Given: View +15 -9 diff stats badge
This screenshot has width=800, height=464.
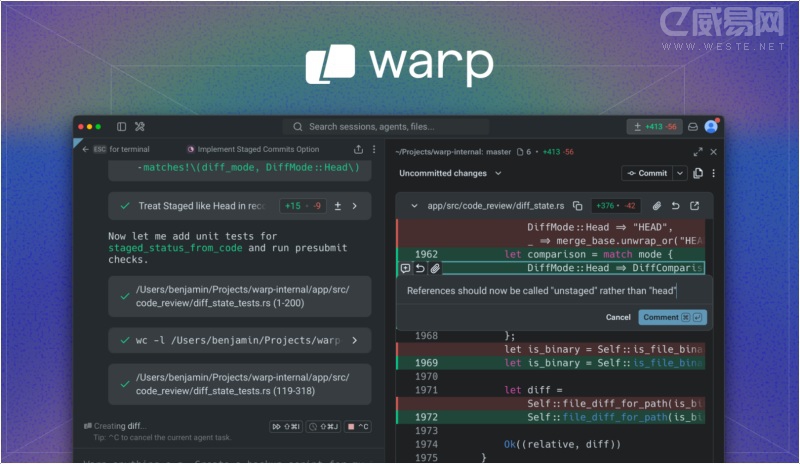Looking at the screenshot, I should click(x=303, y=206).
